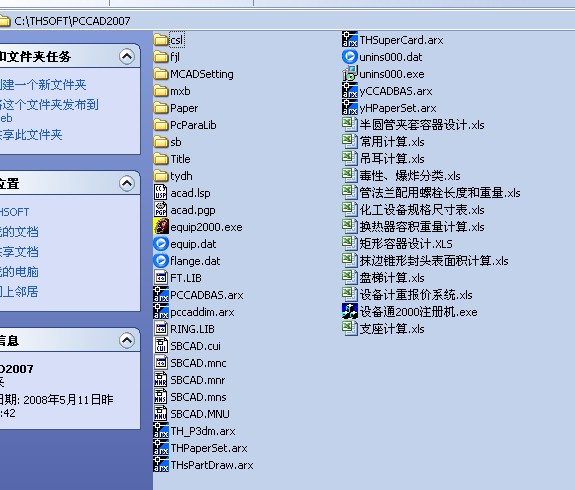The width and height of the screenshot is (575, 490).
Task: Click the unins000.dat file icon
Action: coord(349,57)
